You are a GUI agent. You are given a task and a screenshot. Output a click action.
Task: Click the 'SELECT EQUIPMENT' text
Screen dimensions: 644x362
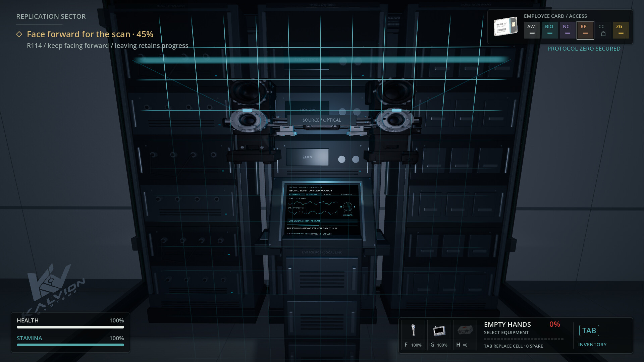tap(506, 333)
